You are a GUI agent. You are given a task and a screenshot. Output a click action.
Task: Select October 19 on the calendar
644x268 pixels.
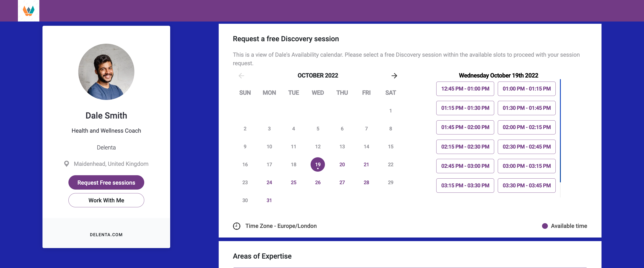[x=318, y=164]
